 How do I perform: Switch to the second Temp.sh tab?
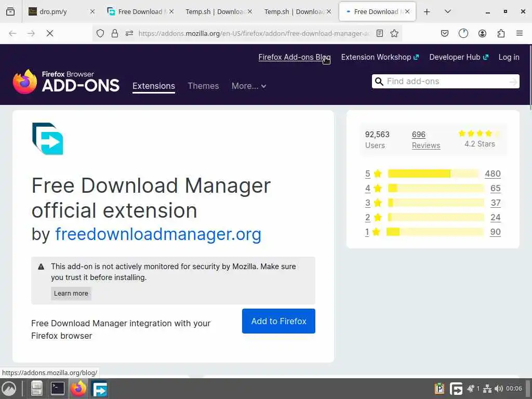pos(297,11)
